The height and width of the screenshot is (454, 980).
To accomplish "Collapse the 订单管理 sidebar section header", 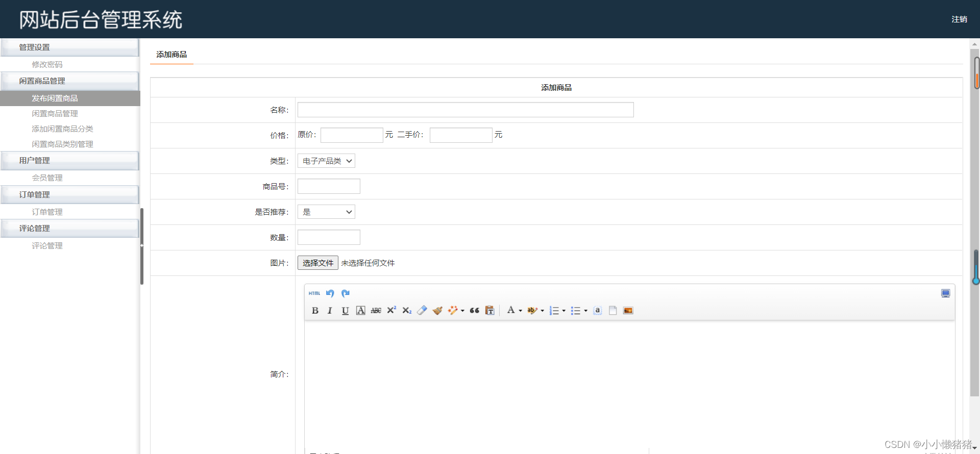I will click(x=70, y=195).
